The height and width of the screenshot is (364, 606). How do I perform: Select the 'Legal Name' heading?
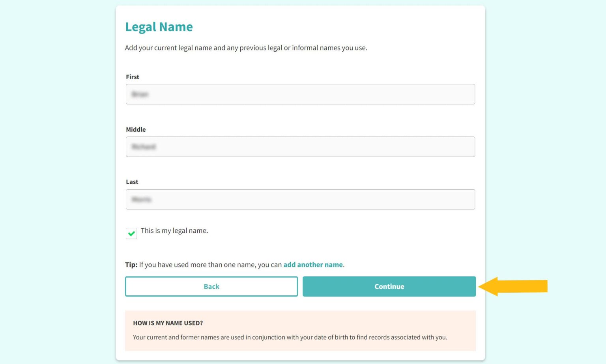pos(159,26)
